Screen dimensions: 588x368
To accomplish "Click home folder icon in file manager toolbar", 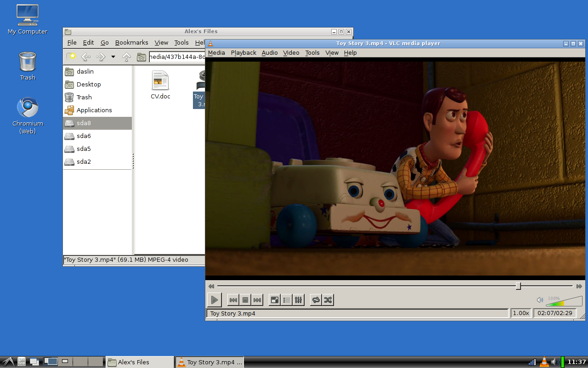I will 141,57.
